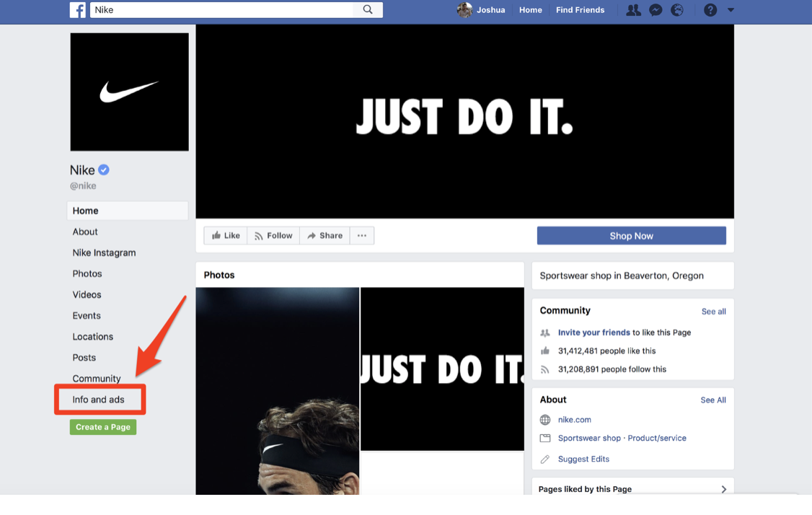Viewport: 812px width, 515px height.
Task: Click the Shop Now button
Action: pyautogui.click(x=631, y=236)
